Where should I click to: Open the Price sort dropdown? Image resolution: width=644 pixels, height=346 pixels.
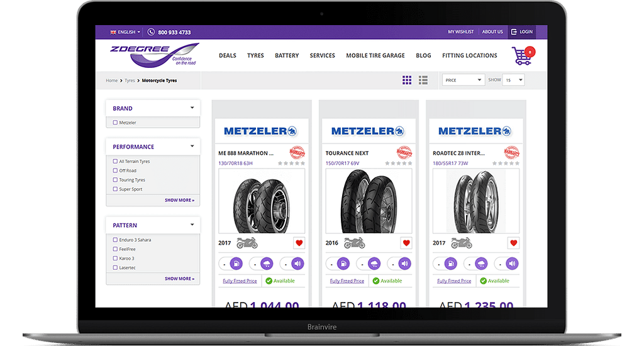pos(464,80)
